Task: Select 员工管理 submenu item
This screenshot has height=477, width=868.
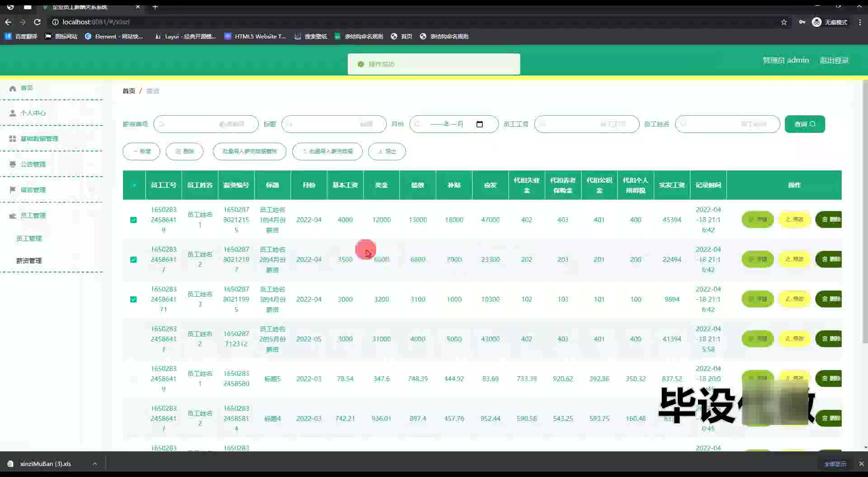Action: click(x=29, y=238)
